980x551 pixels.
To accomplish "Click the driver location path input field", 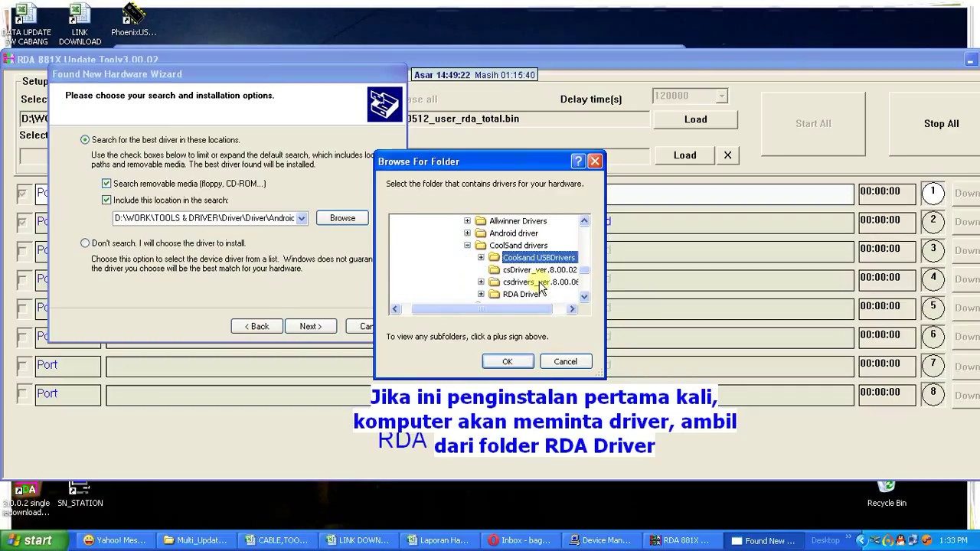I will click(x=204, y=218).
